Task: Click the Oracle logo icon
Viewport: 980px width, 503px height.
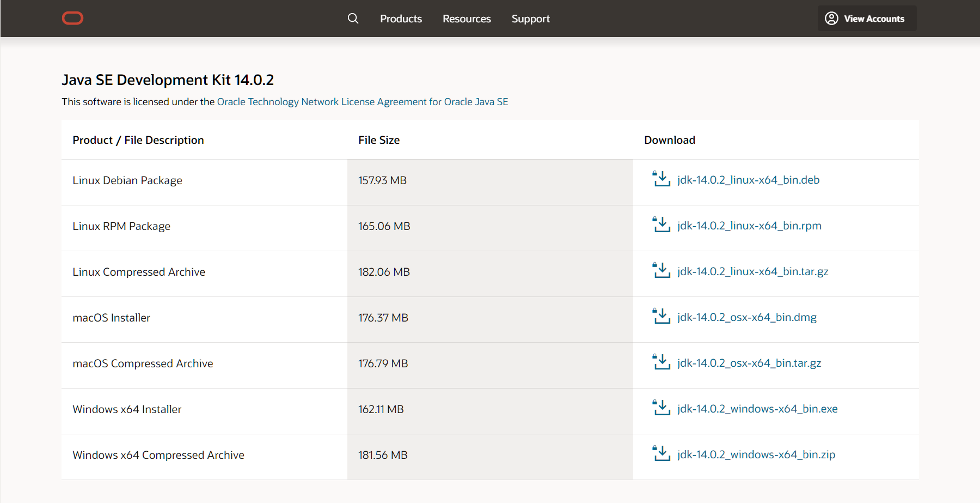Action: tap(72, 19)
